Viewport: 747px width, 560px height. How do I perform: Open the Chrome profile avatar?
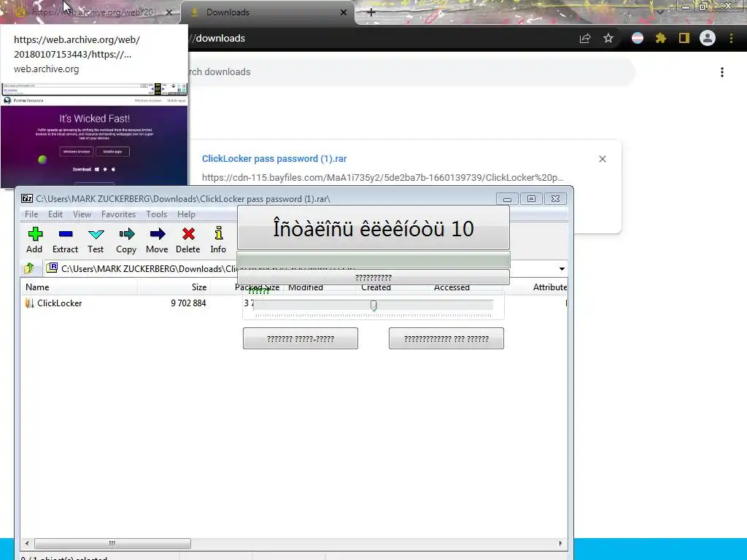pos(708,38)
